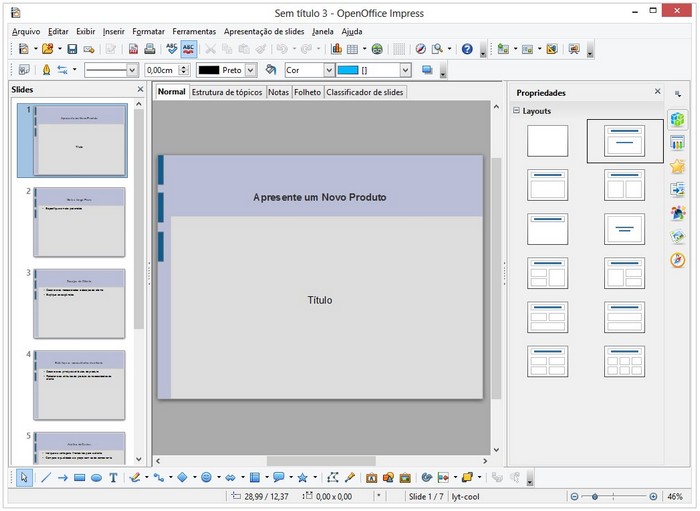Image resolution: width=700 pixels, height=511 pixels.
Task: Select the Rectangle tool
Action: pos(79,478)
